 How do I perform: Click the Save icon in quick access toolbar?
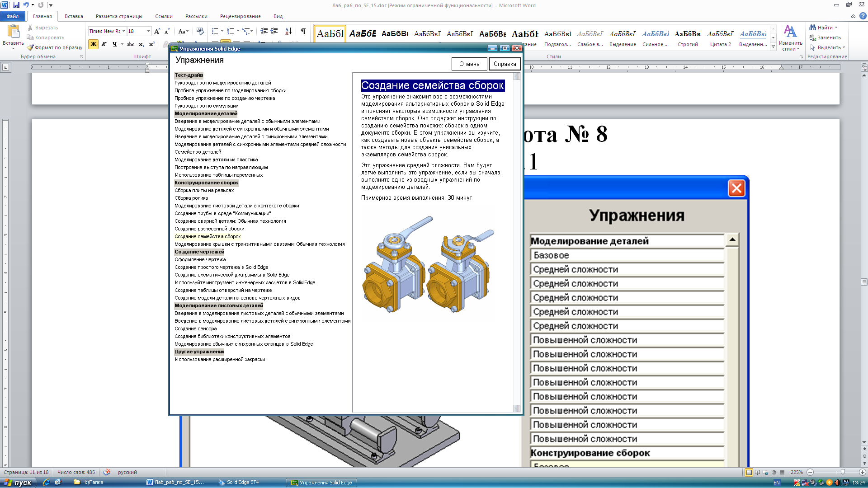click(16, 5)
